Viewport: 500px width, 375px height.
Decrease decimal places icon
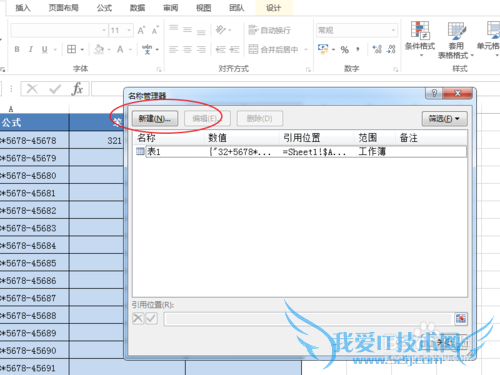click(391, 50)
